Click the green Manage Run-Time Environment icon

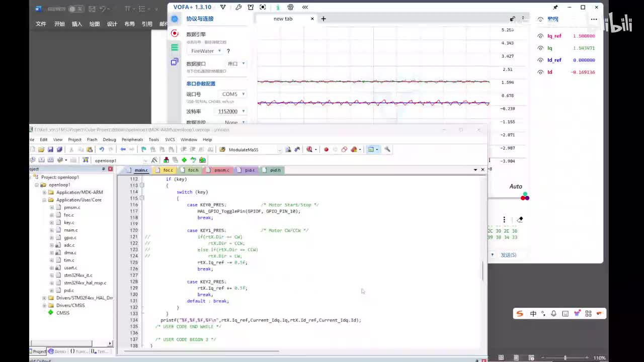[x=184, y=160]
